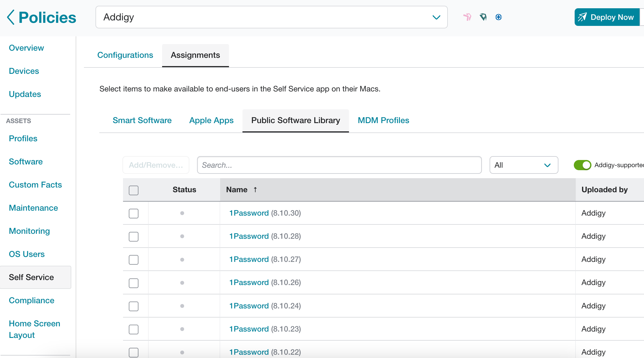Open the Apple Apps tab
The height and width of the screenshot is (358, 644).
pos(211,120)
